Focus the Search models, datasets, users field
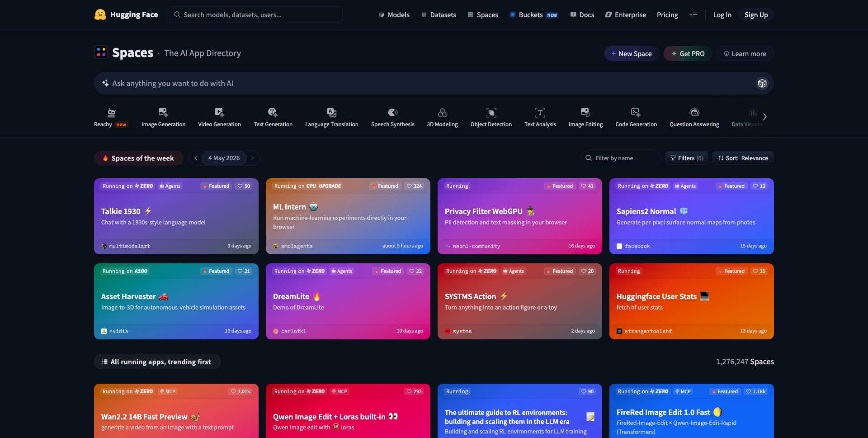Screen dimensions: 868x438 (255, 14)
